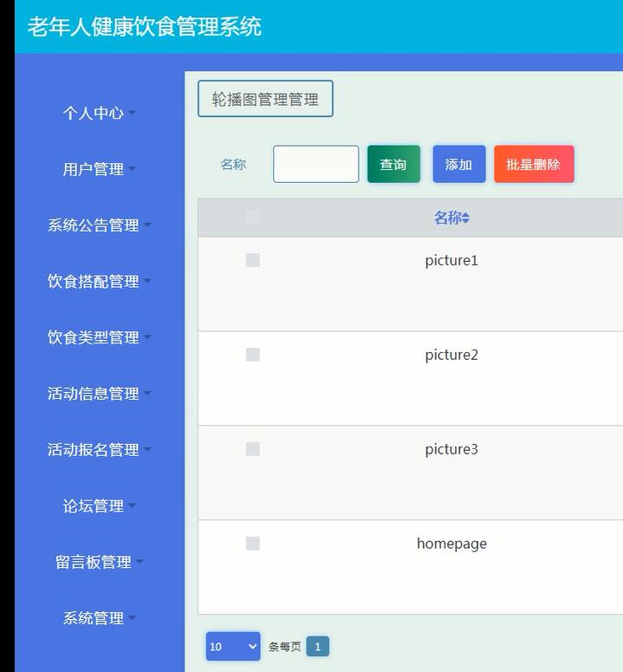The image size is (623, 672).
Task: Open 活动信息管理 sidebar menu
Action: pyautogui.click(x=99, y=394)
